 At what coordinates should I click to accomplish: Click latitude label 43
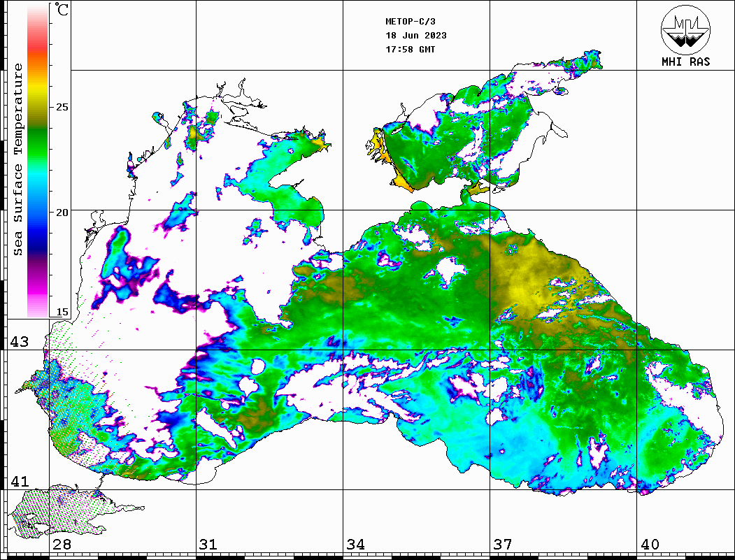[19, 342]
